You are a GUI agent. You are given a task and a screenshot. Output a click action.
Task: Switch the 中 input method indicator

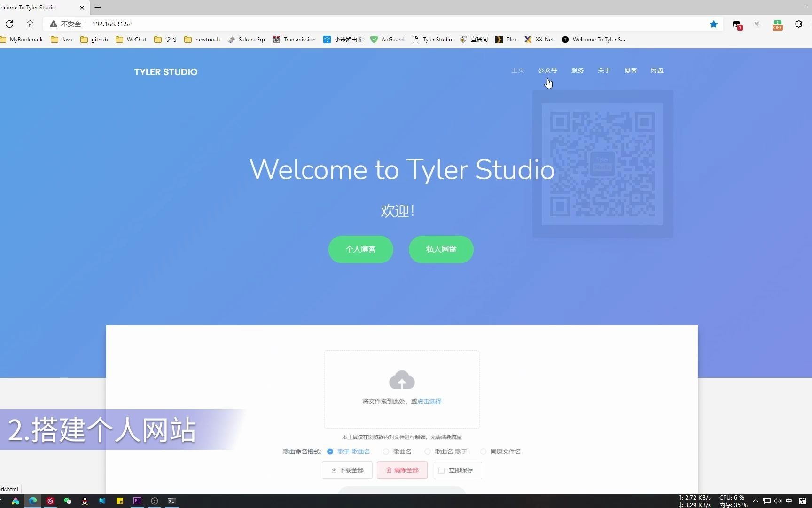click(x=789, y=501)
